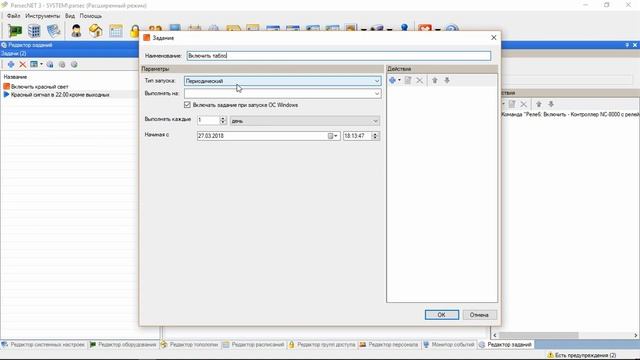Add a new task in tasks panel
The image size is (640, 360).
point(11,64)
